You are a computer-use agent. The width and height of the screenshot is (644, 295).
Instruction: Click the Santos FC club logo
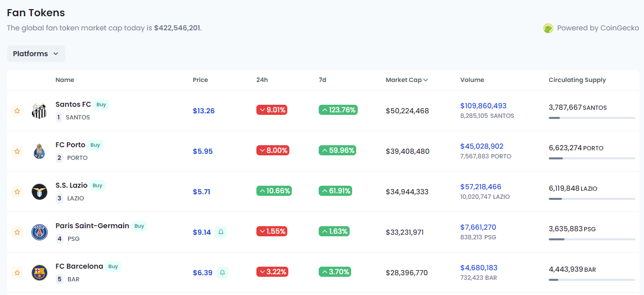(40, 111)
